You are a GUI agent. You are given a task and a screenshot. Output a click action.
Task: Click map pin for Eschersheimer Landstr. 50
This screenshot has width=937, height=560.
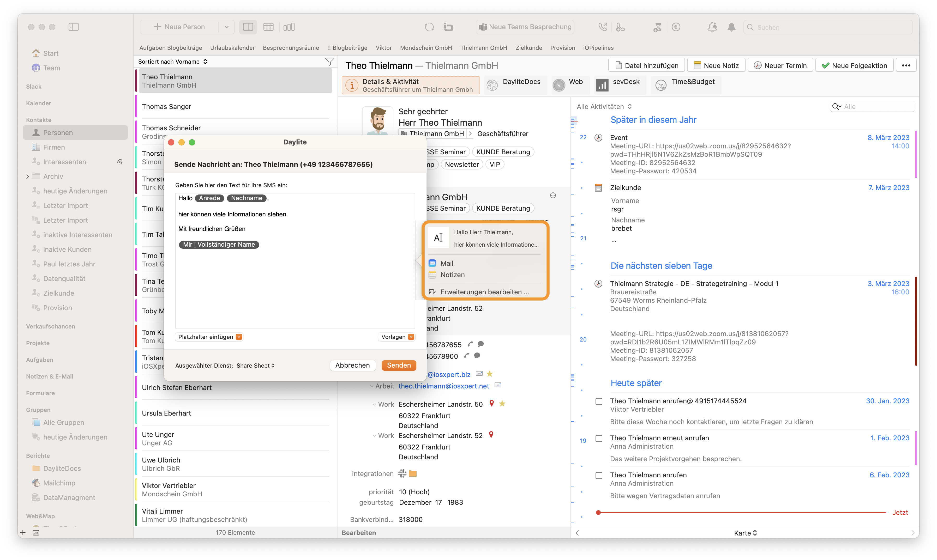pos(491,403)
